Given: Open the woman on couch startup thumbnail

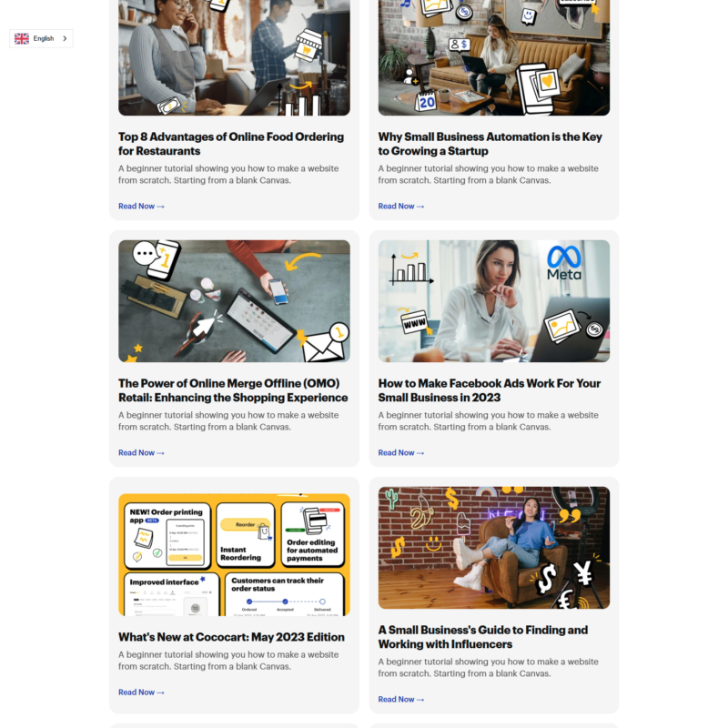Looking at the screenshot, I should point(494,57).
